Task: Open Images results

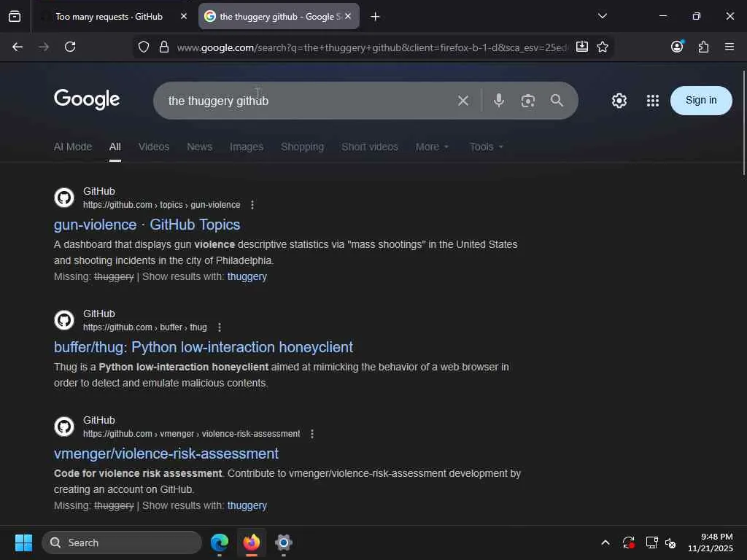Action: pos(247,147)
